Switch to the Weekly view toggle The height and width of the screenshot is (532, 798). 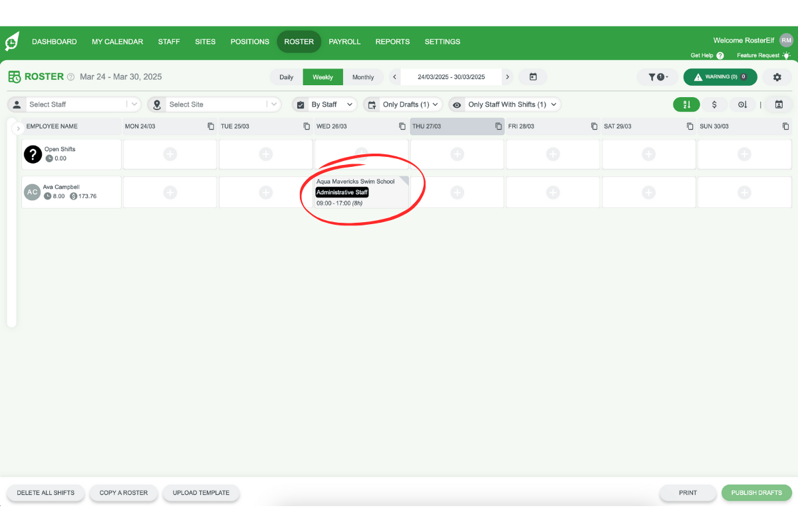323,76
